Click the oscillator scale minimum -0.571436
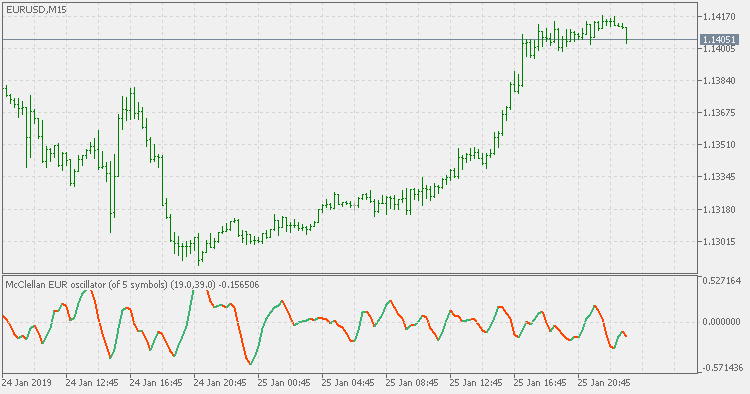The height and width of the screenshot is (394, 750). 722,368
